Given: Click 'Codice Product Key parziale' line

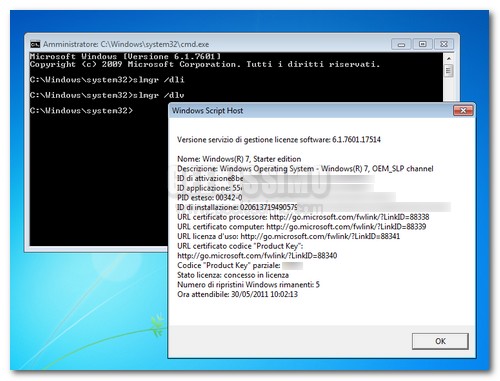Looking at the screenshot, I should [x=240, y=265].
